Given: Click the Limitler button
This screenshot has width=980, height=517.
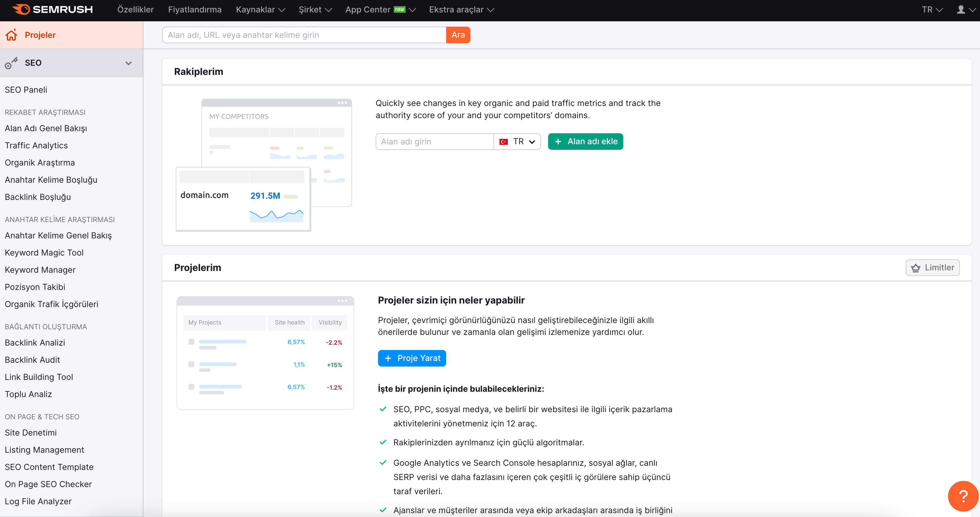Looking at the screenshot, I should (x=932, y=268).
